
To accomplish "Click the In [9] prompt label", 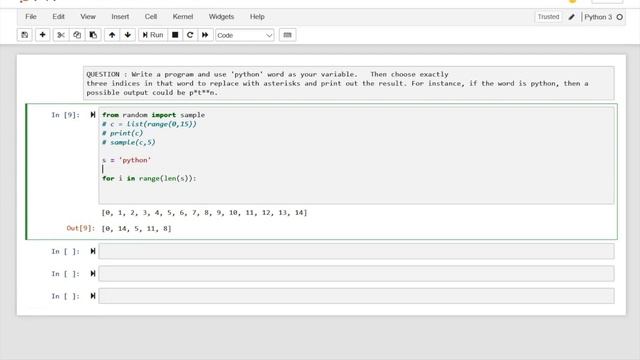I will point(65,115).
